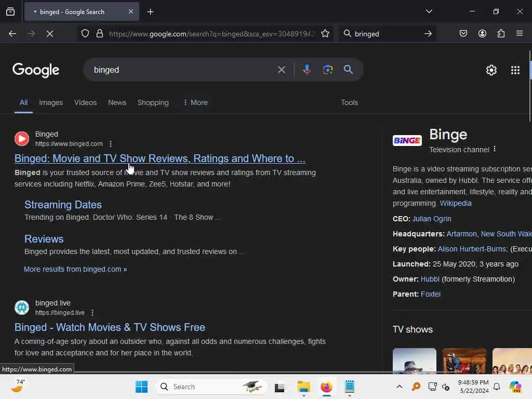Click the taskbar Search box

tap(211, 387)
